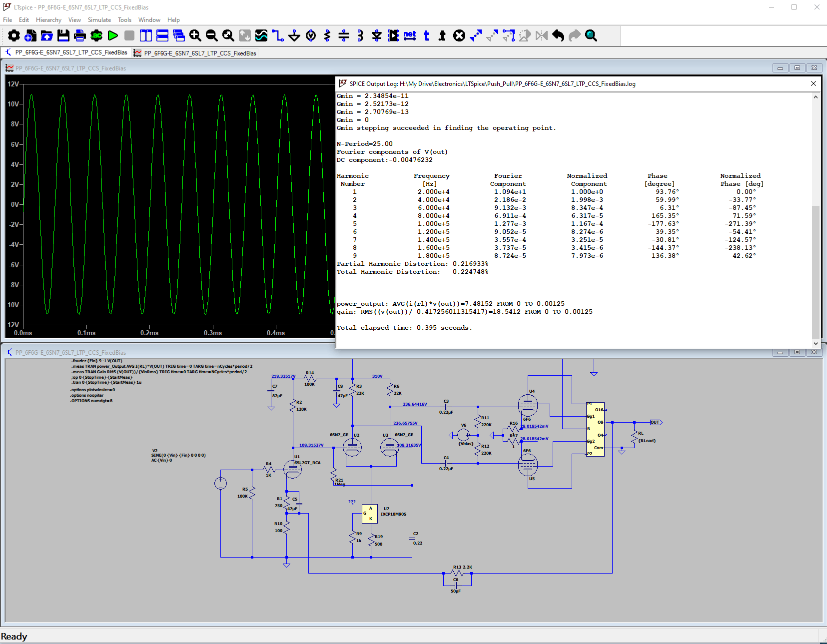The height and width of the screenshot is (644, 827).
Task: Click the 0.1ms time axis label
Action: pyautogui.click(x=86, y=333)
